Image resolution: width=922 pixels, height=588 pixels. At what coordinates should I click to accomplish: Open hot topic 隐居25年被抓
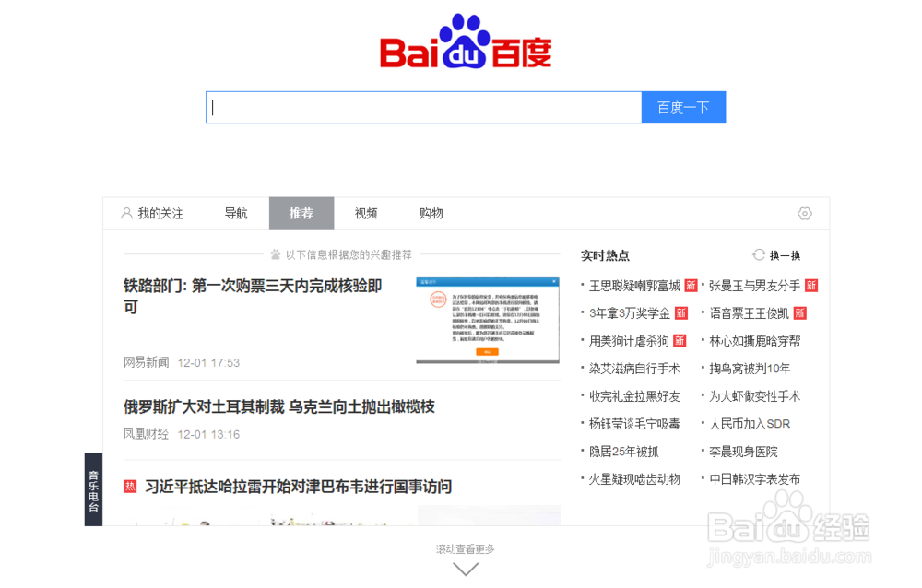point(624,452)
